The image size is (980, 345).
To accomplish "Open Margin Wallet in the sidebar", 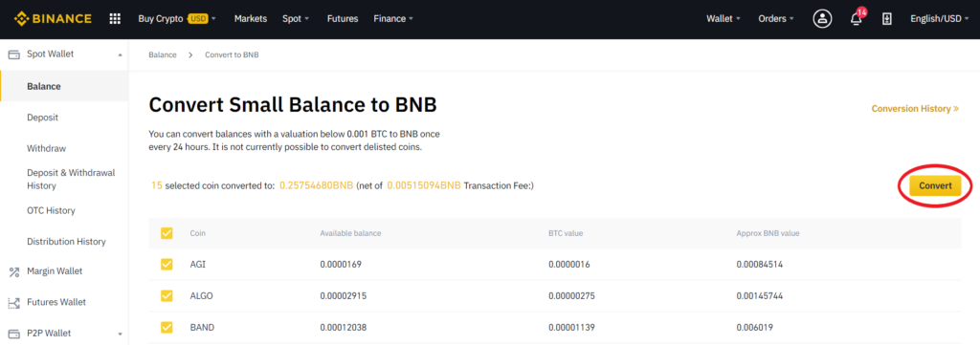I will click(55, 271).
